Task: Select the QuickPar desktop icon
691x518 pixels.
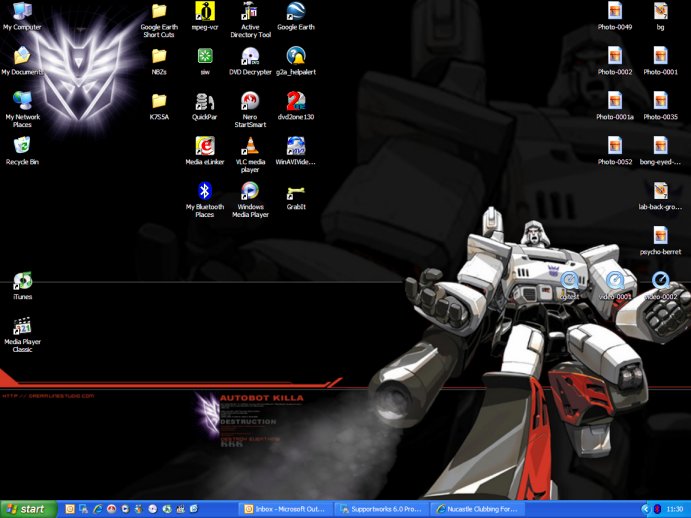Action: click(205, 101)
